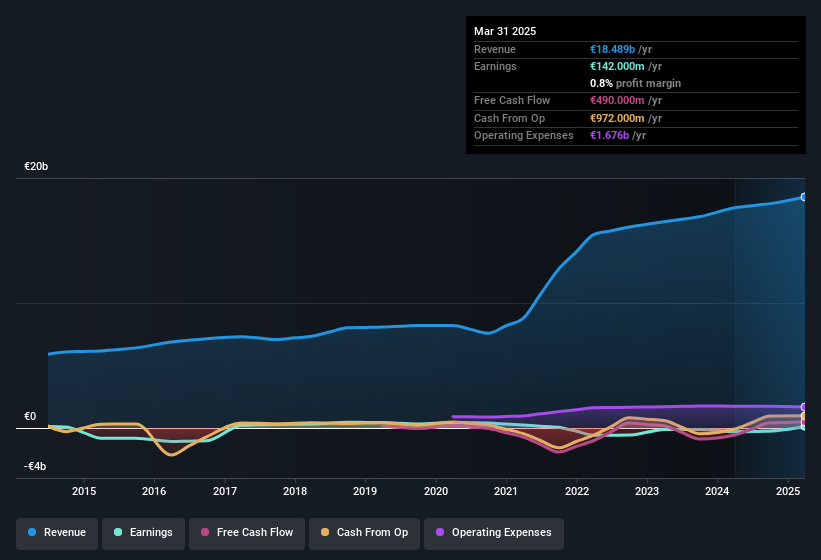Click the 2025 x-axis label
The height and width of the screenshot is (560, 821).
[x=787, y=491]
